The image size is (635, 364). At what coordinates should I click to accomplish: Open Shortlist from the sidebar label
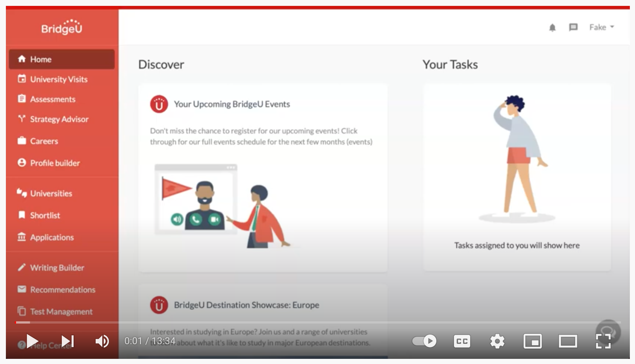point(45,215)
